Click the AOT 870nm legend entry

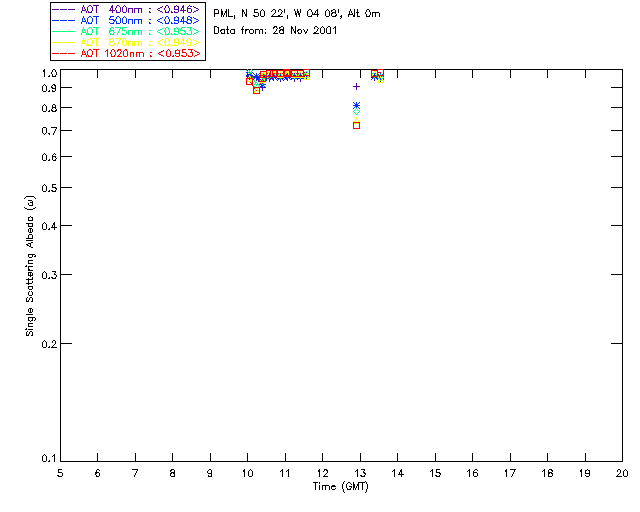pyautogui.click(x=126, y=42)
